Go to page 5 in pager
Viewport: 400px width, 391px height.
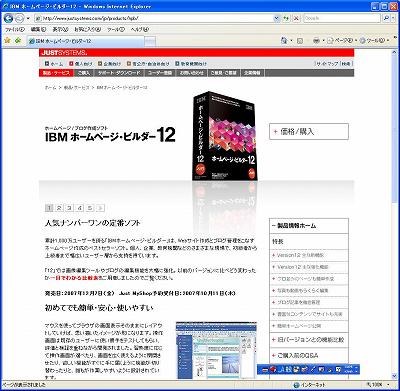click(90, 208)
